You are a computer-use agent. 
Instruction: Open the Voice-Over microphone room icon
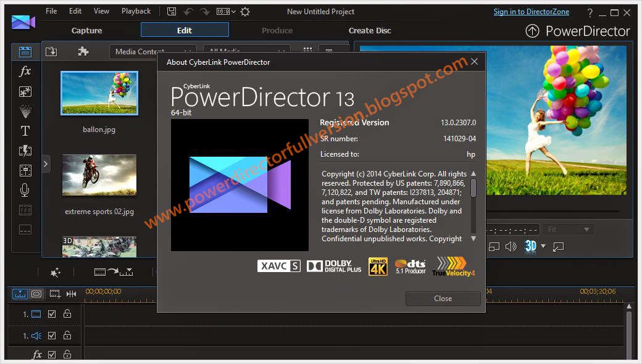click(x=25, y=190)
